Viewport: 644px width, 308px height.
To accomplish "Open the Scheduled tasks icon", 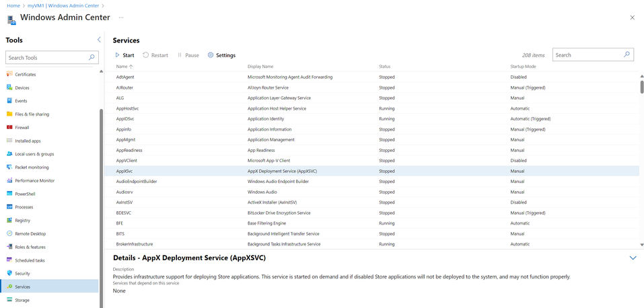I will point(9,260).
